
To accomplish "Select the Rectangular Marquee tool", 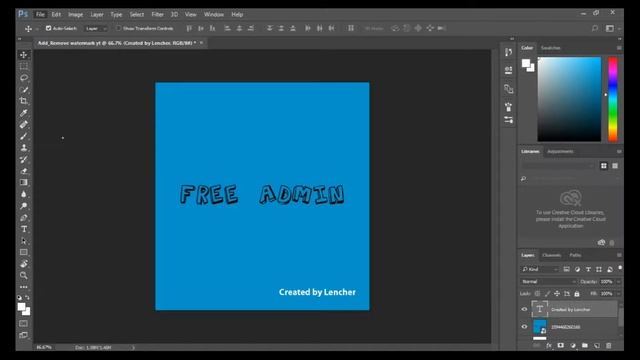I will tap(24, 66).
